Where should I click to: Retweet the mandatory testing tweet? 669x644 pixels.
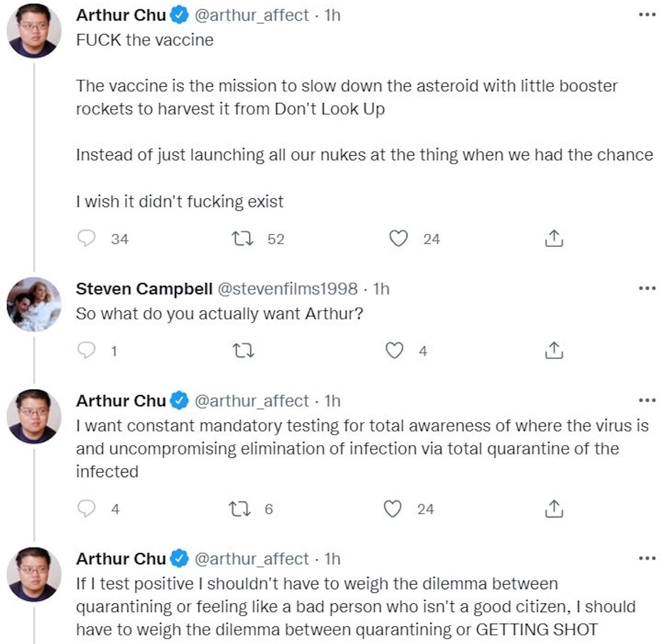[239, 509]
